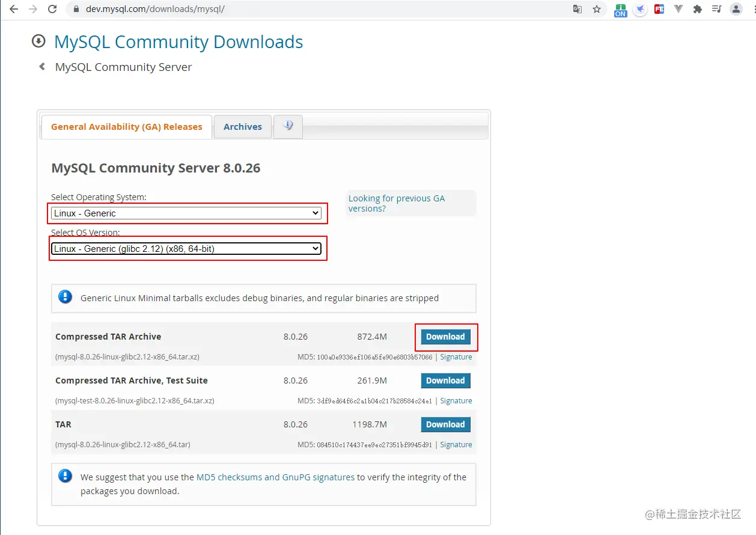The image size is (756, 535).
Task: Switch to General Availability (GA) Releases tab
Action: [x=127, y=127]
